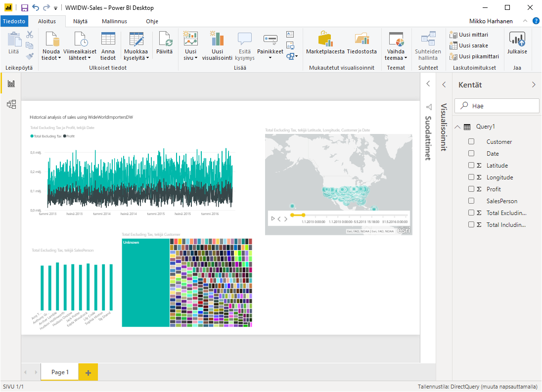Click Anna tiedot table icon

[108, 39]
